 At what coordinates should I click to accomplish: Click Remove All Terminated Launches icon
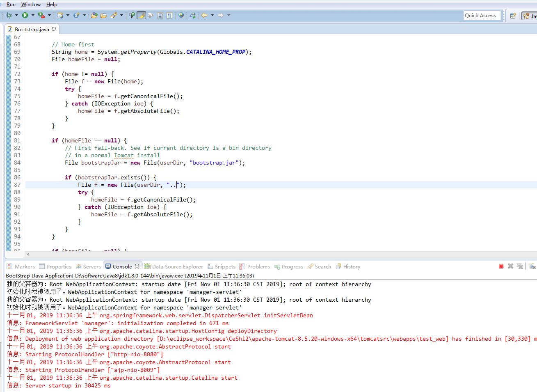tap(520, 266)
